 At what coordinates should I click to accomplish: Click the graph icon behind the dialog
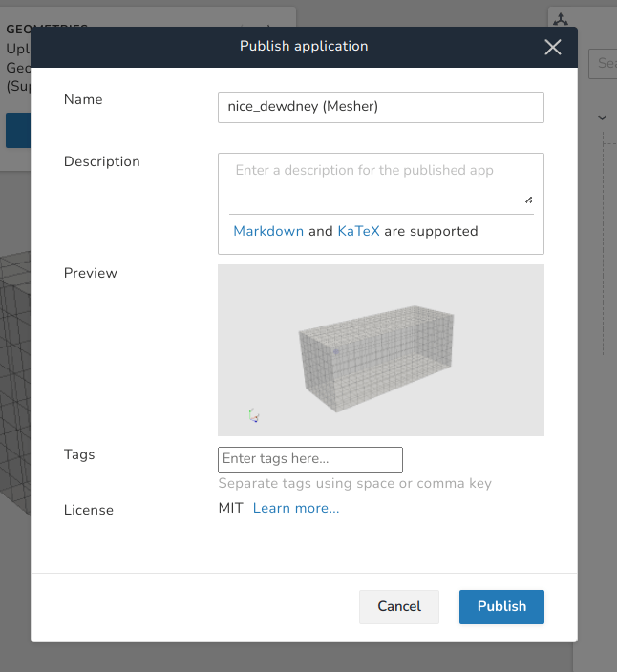(x=561, y=19)
